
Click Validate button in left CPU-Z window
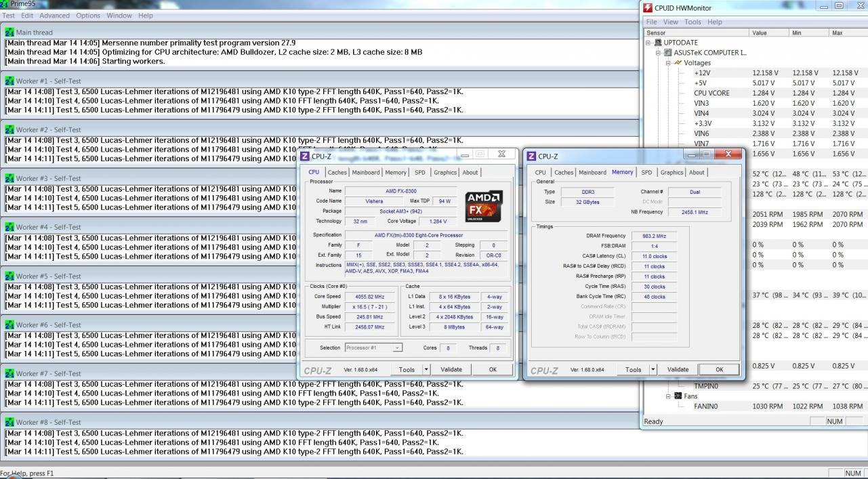tap(451, 369)
